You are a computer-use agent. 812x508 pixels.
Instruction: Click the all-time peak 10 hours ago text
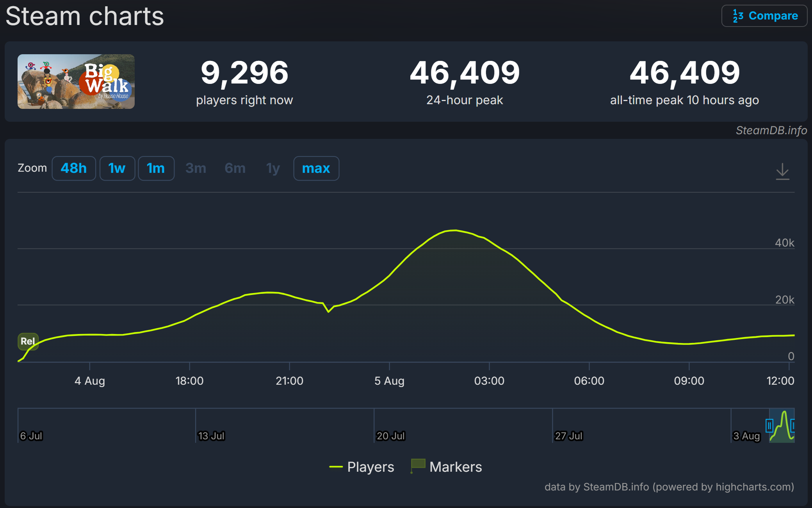(x=685, y=100)
